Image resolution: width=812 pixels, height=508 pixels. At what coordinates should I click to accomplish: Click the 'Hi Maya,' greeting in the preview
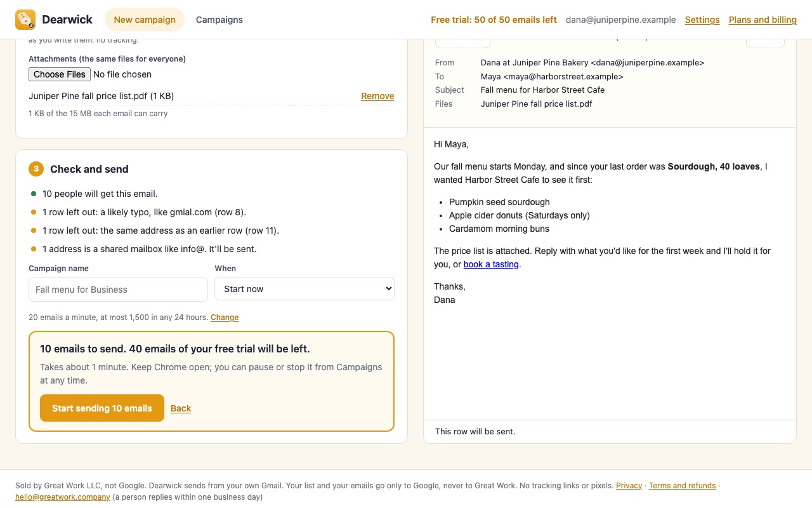click(x=451, y=144)
